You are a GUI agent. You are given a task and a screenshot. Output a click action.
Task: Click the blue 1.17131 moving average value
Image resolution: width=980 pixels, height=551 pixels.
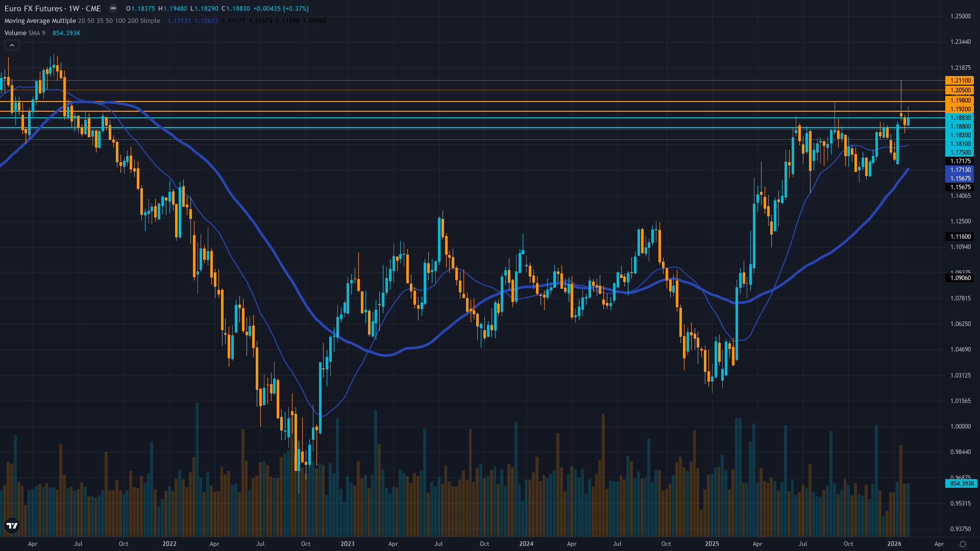[179, 21]
